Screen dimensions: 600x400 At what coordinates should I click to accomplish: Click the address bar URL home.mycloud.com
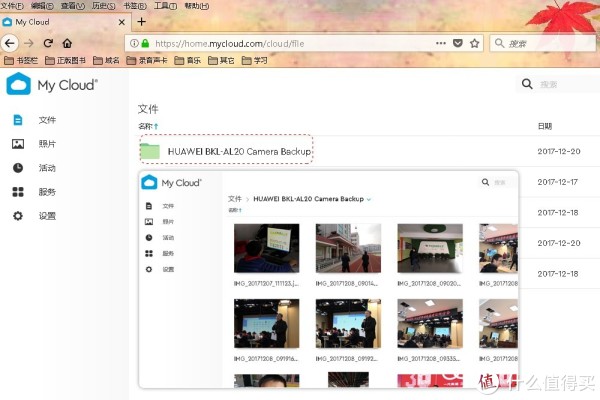pyautogui.click(x=230, y=44)
